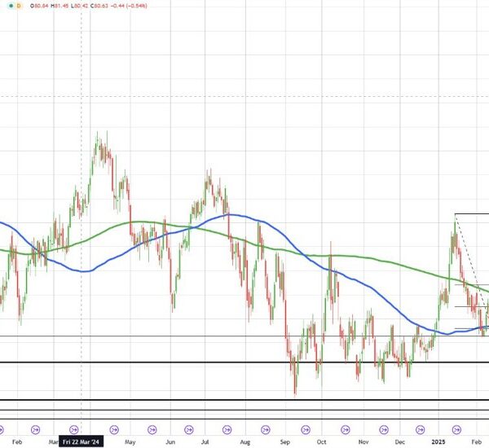The height and width of the screenshot is (448, 489).
Task: Click event marker between Feb and Mar labels
Action: tap(35, 426)
